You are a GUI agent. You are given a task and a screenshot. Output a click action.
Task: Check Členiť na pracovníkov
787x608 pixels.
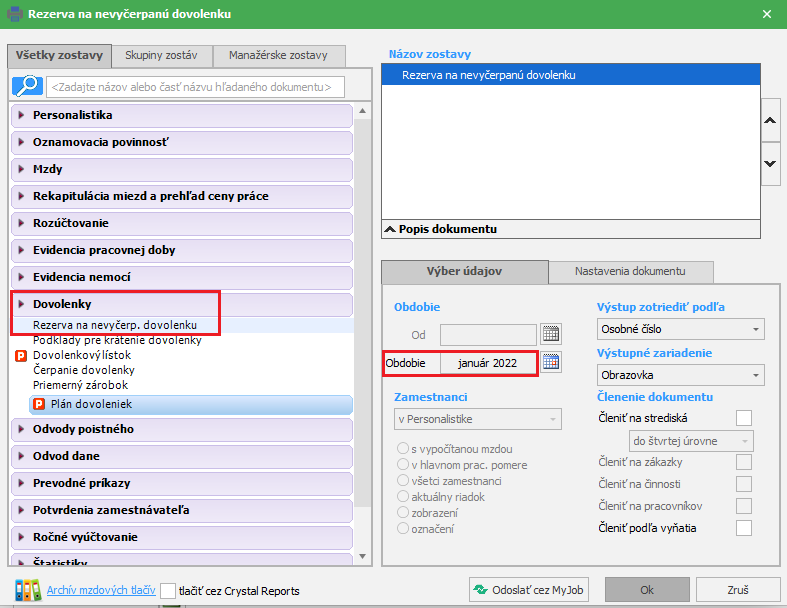[x=743, y=506]
